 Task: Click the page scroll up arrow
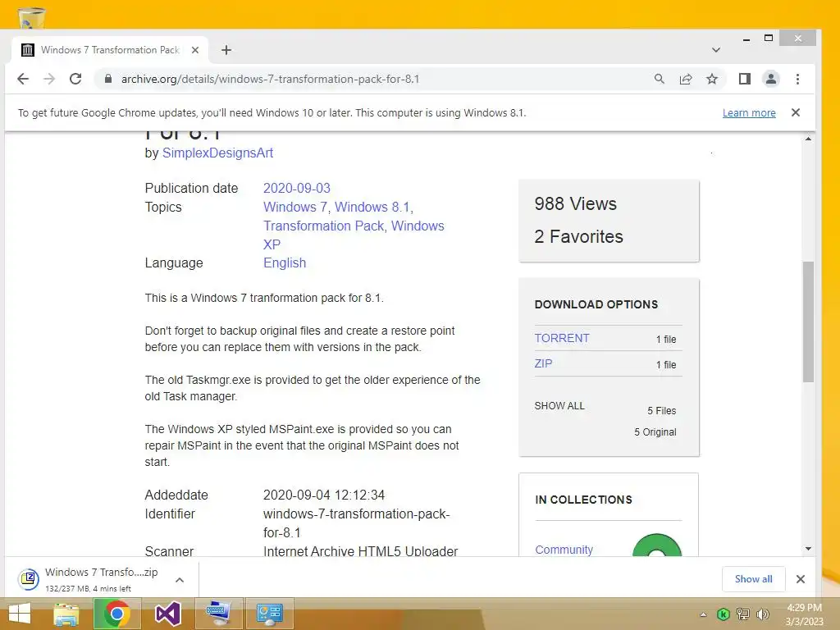tap(808, 139)
